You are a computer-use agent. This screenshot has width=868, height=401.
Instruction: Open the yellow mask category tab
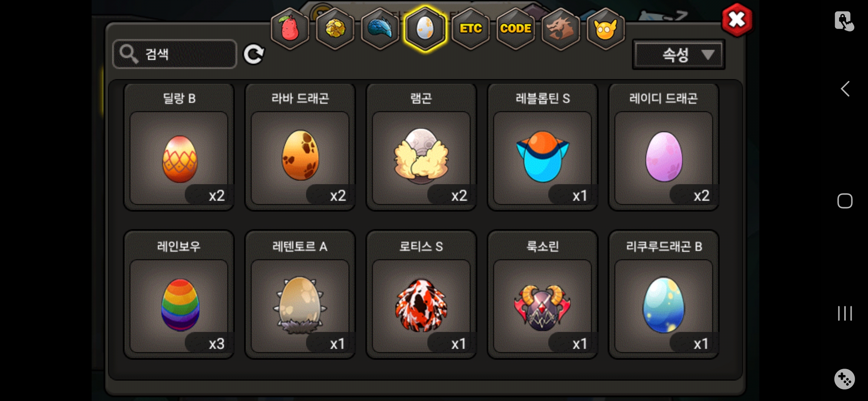[x=605, y=29]
